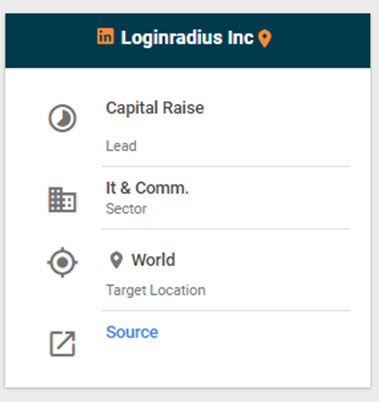
Task: Select the It & Comm. sector text
Action: click(x=147, y=188)
